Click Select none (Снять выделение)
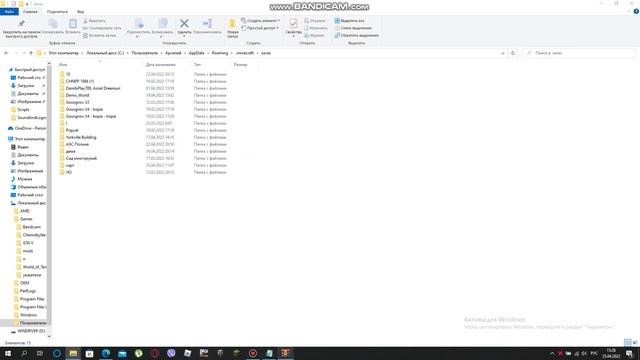Viewport: 640px width, 360px height. tap(353, 28)
